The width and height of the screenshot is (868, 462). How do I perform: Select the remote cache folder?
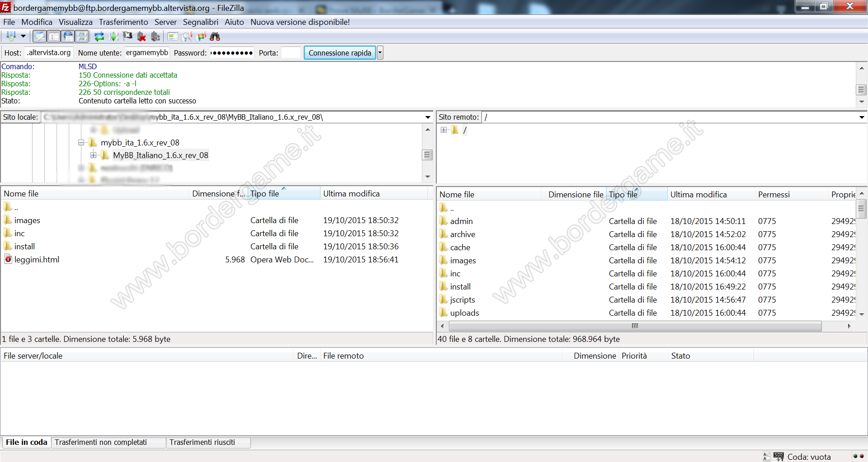tap(460, 247)
